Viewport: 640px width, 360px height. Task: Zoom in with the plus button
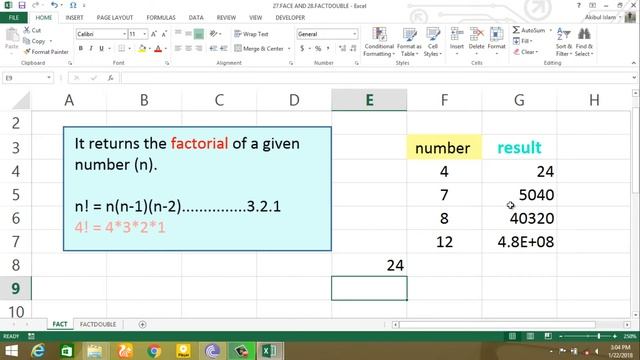(x=615, y=336)
